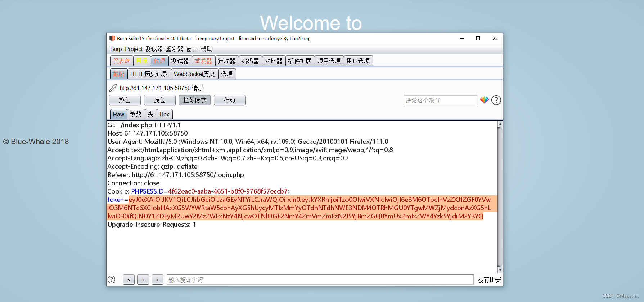Image resolution: width=644 pixels, height=302 pixels.
Task: Open the Project menu
Action: (134, 49)
